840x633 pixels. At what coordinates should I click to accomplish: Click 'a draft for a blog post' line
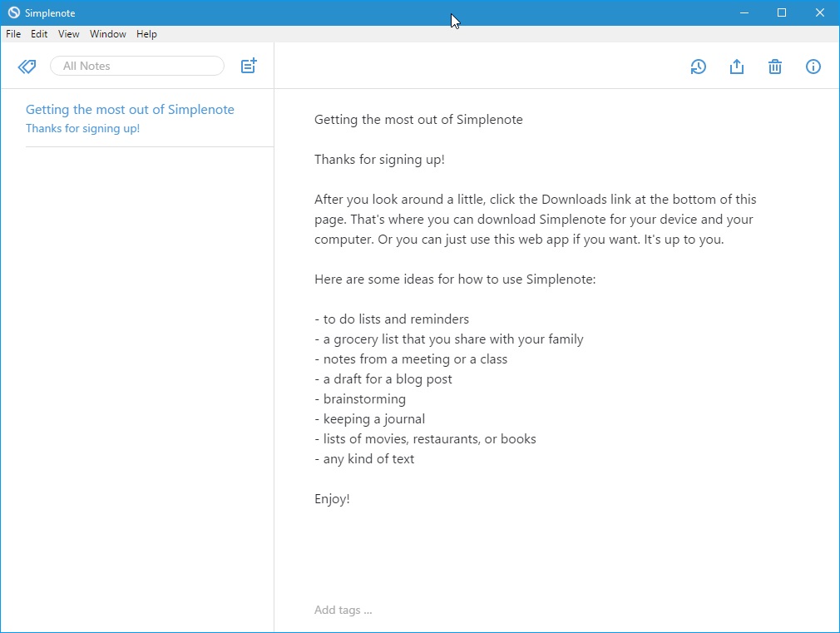coord(383,379)
